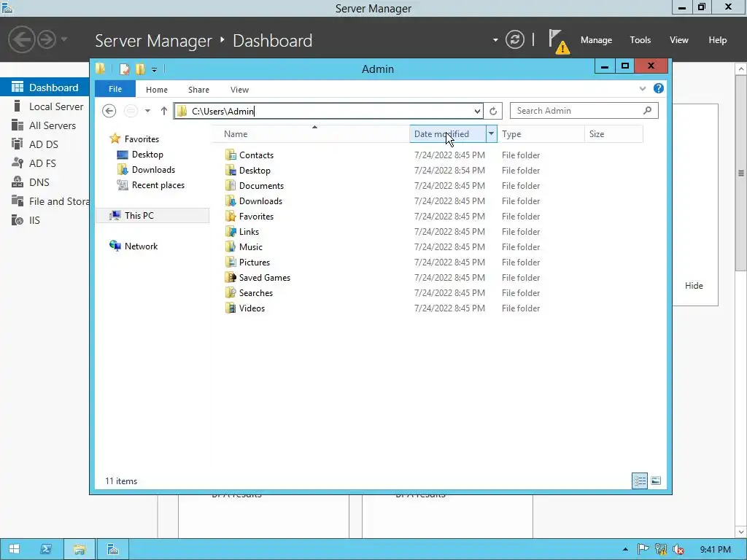Switch to details view layout icon
This screenshot has height=560, width=747.
pyautogui.click(x=640, y=481)
